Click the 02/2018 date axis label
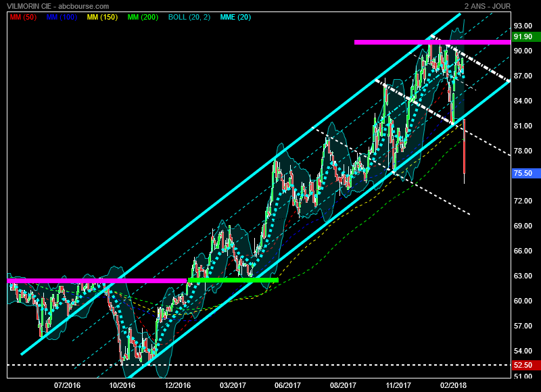The width and height of the screenshot is (541, 392). [x=453, y=385]
